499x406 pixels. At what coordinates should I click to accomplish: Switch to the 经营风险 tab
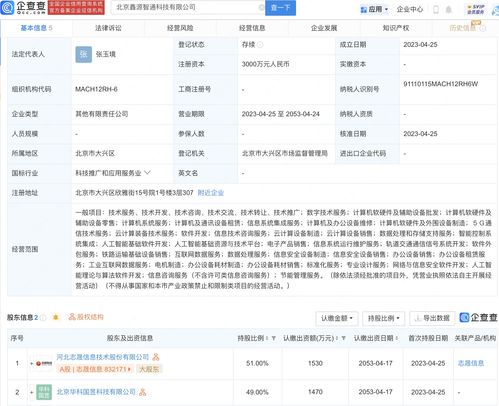[180, 28]
